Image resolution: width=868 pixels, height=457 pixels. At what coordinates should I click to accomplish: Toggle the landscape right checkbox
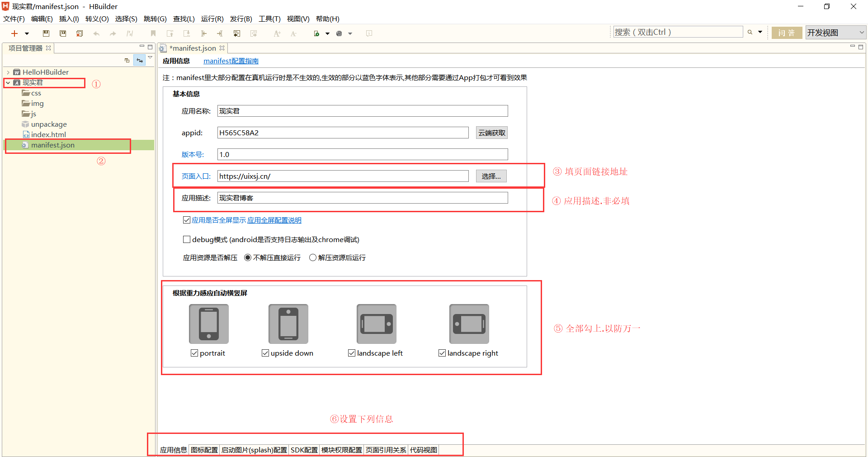coord(442,353)
